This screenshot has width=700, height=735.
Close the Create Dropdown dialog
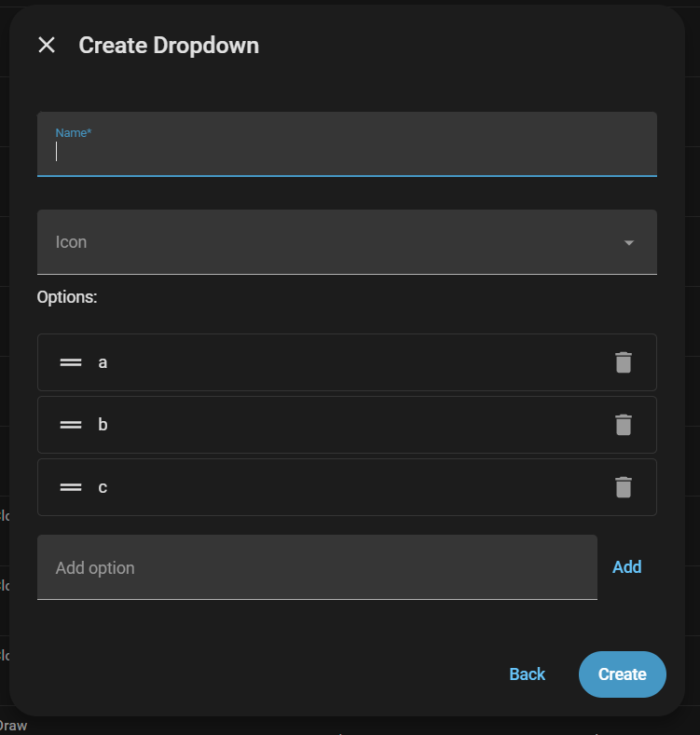47,45
